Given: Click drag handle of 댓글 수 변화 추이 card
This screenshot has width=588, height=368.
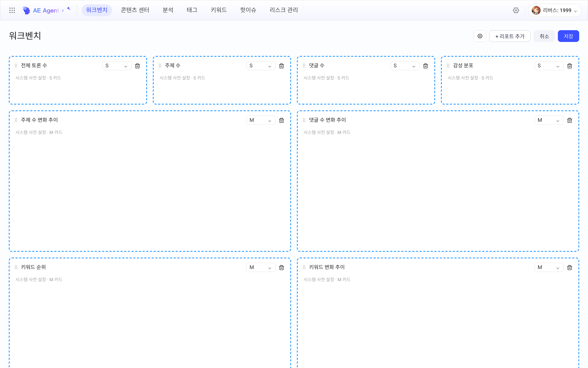Looking at the screenshot, I should point(304,120).
